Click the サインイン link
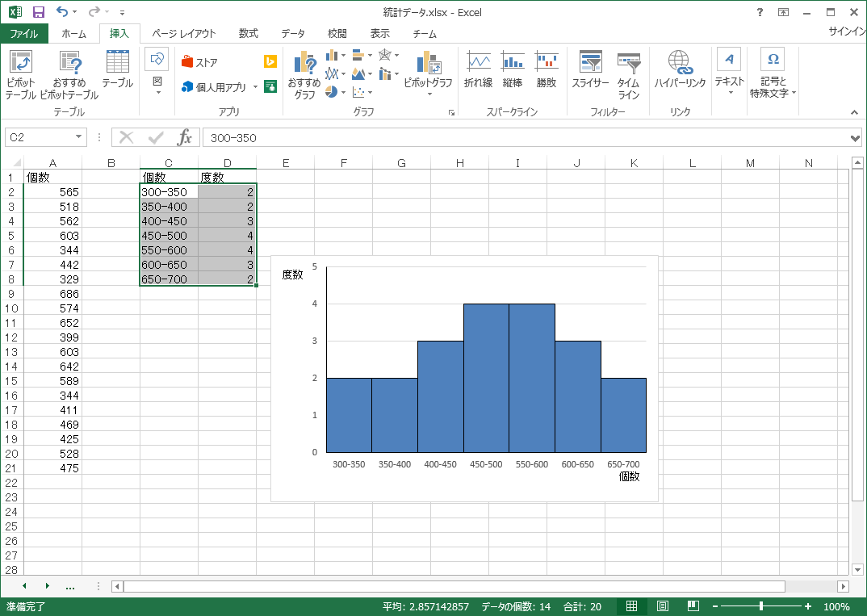The image size is (867, 616). coord(847,31)
